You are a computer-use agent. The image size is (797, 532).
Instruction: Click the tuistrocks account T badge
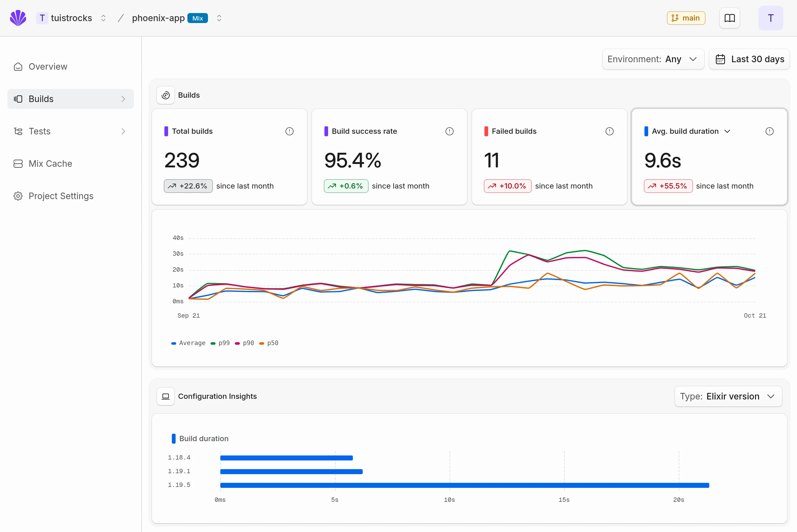tap(42, 18)
